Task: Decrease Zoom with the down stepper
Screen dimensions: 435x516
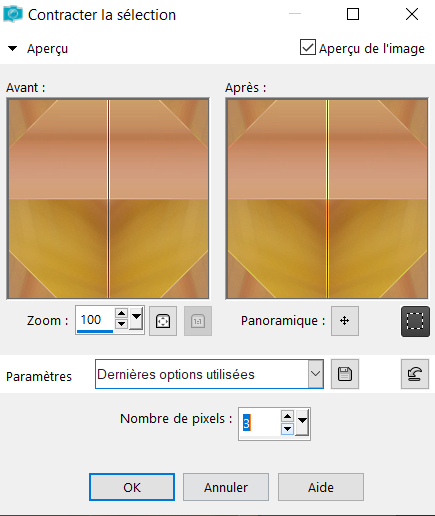Action: (121, 324)
